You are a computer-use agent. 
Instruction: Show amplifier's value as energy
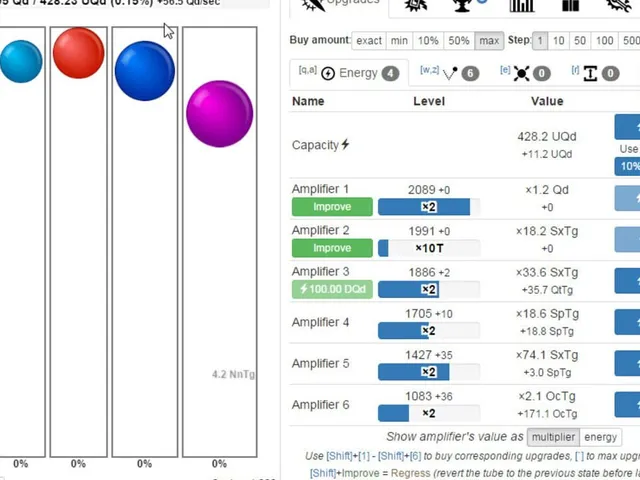(600, 437)
